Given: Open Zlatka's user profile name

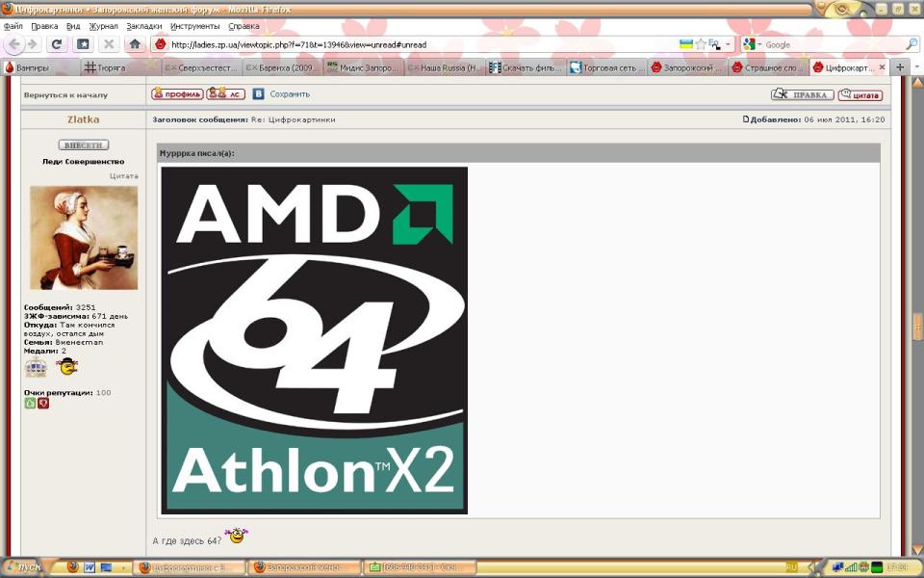Looking at the screenshot, I should coord(83,119).
